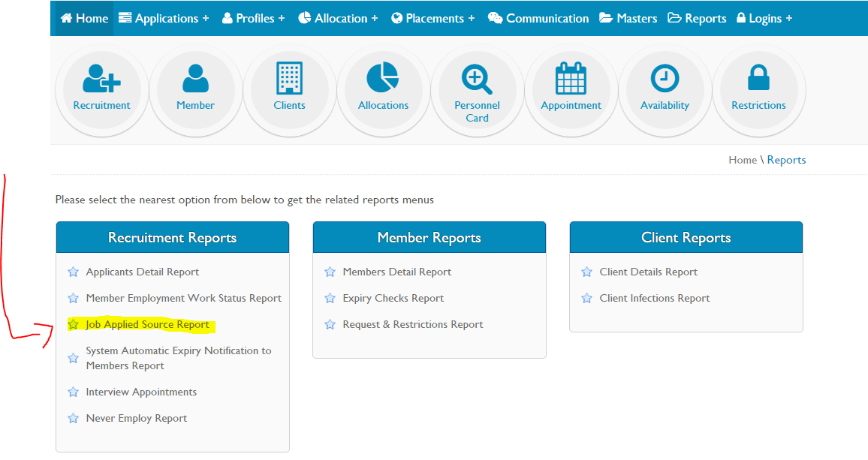Click the star beside Client Infections Report
This screenshot has width=868, height=460.
(586, 299)
